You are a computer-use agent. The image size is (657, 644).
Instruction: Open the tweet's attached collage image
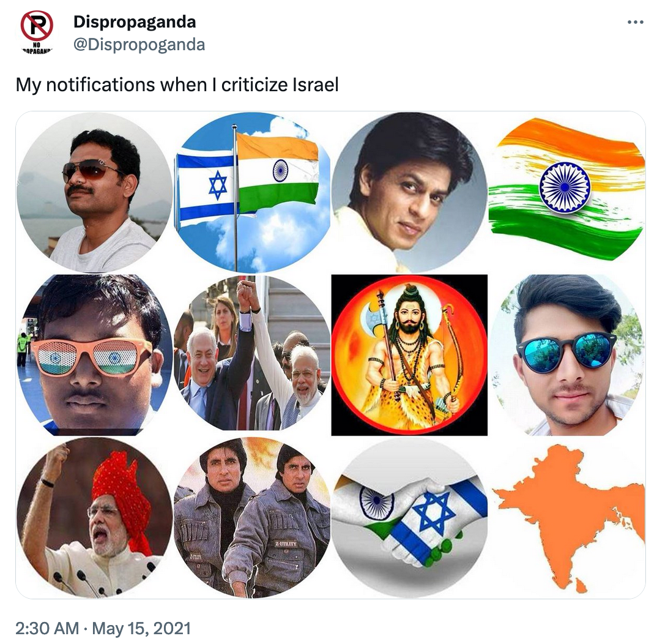click(x=330, y=354)
